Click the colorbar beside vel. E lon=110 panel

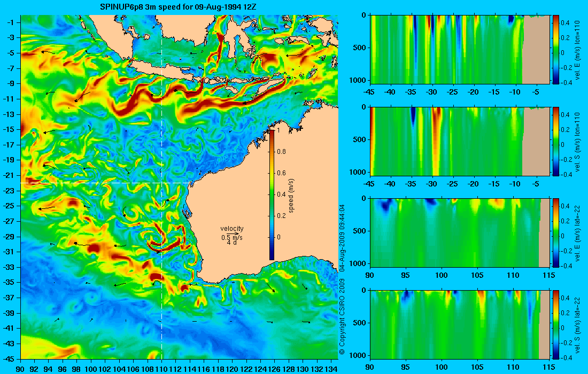pyautogui.click(x=556, y=50)
